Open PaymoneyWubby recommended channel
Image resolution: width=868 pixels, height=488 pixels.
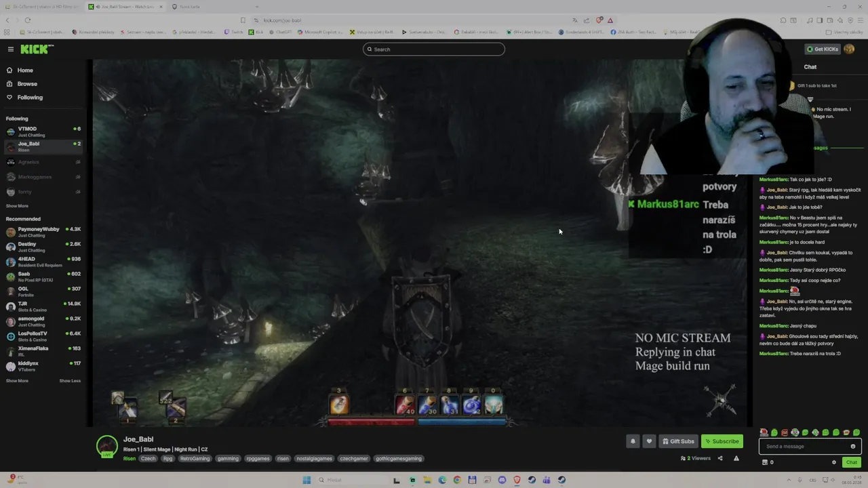click(x=43, y=232)
